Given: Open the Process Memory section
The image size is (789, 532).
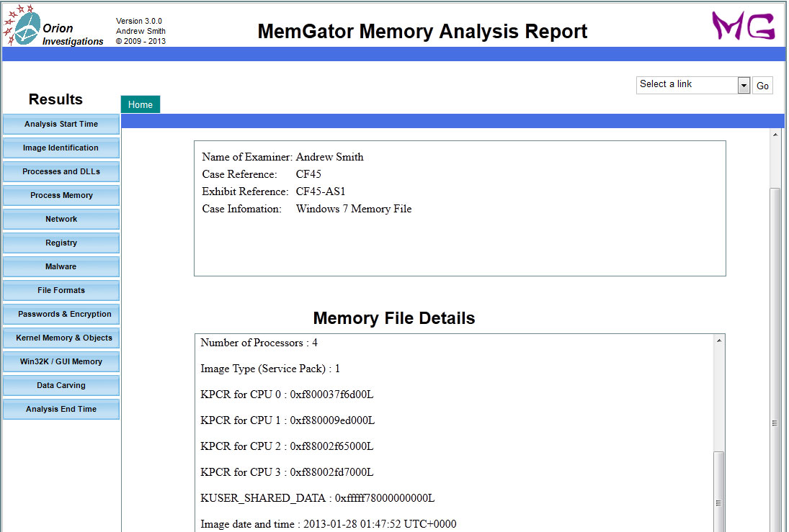Looking at the screenshot, I should pos(61,195).
